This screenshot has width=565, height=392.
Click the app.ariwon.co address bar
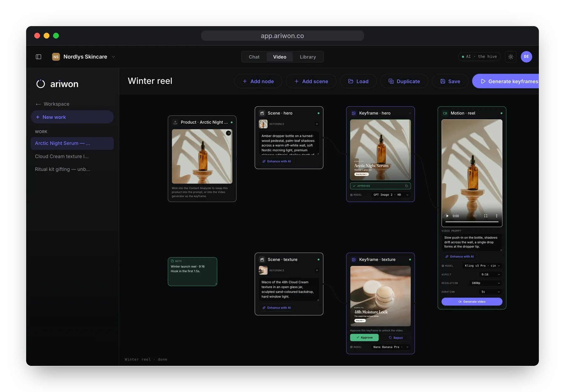282,36
